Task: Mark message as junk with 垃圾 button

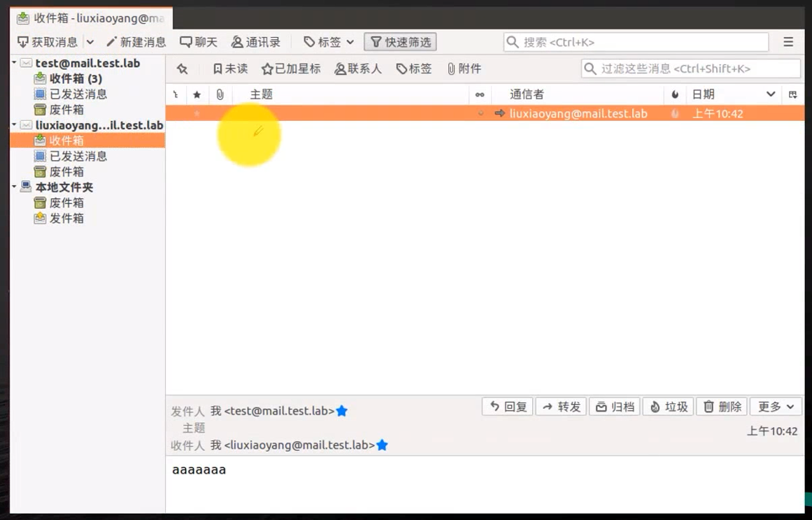Action: point(668,407)
